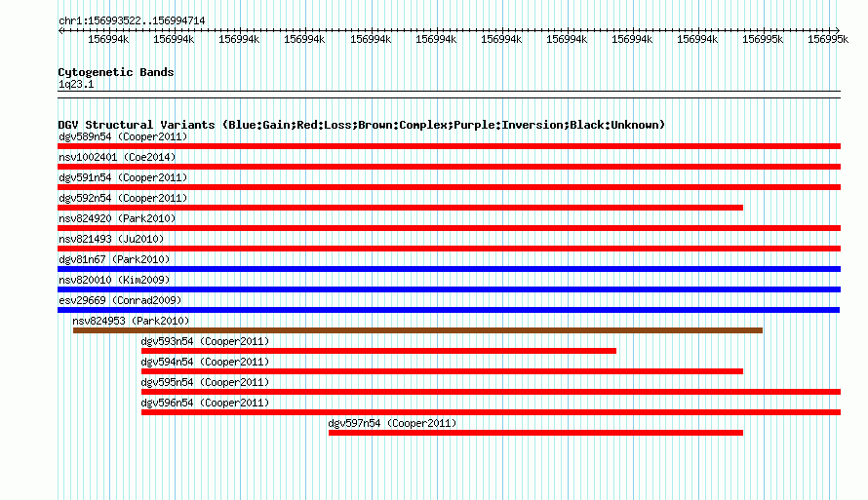The height and width of the screenshot is (500, 868).
Task: Click the dgv589n54 (Cooper2011) variant label
Action: 123,136
